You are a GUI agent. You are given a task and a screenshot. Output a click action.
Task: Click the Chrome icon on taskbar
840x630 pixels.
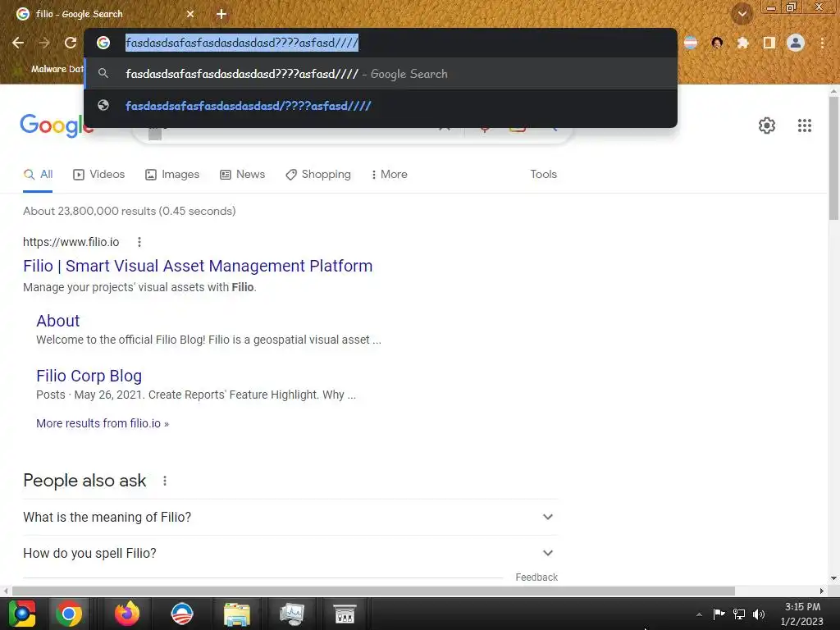[69, 614]
